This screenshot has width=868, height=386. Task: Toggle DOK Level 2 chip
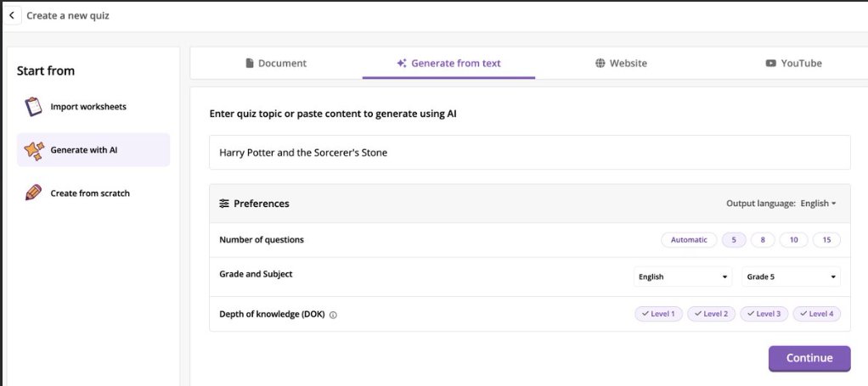click(x=712, y=314)
